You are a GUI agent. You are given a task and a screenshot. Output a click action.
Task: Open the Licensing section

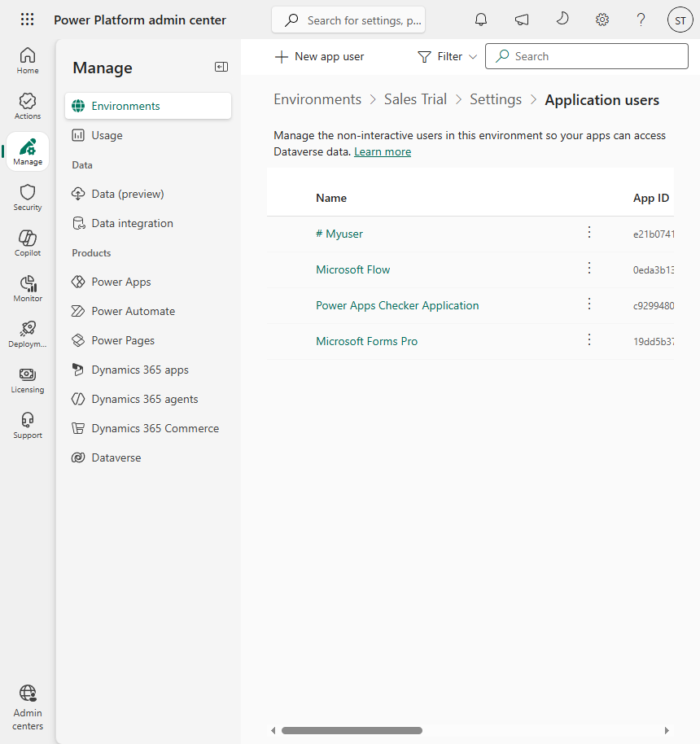[28, 379]
